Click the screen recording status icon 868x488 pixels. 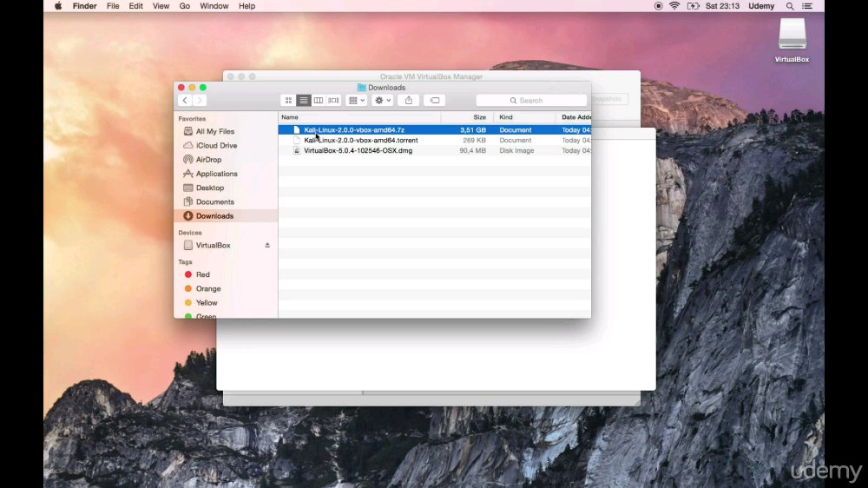click(x=658, y=6)
